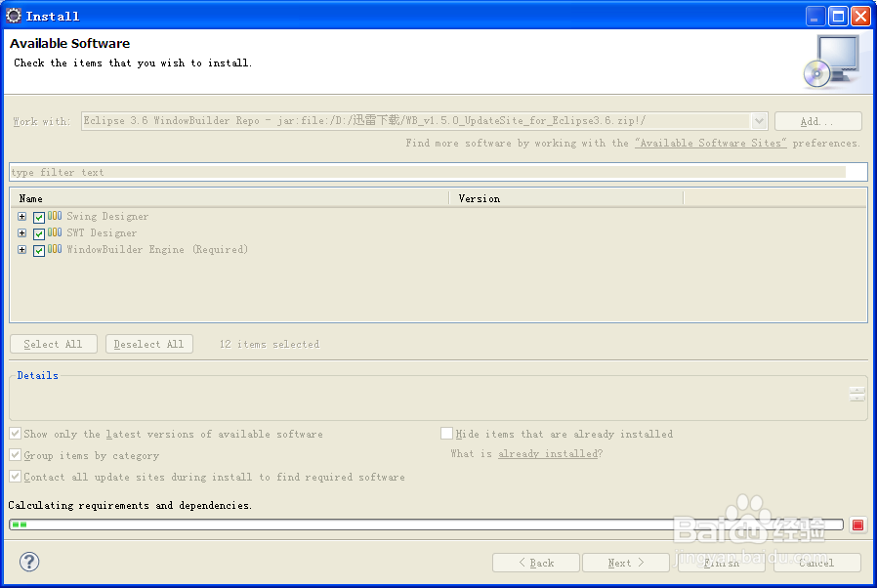Screen dimensions: 877x588
Task: Open the Available Software Sites link
Action: (x=710, y=144)
